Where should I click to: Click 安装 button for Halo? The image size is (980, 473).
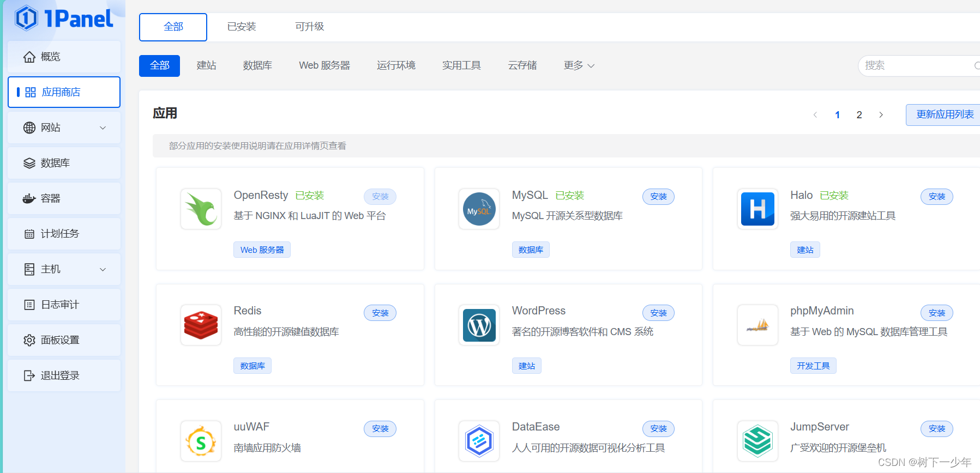tap(937, 197)
